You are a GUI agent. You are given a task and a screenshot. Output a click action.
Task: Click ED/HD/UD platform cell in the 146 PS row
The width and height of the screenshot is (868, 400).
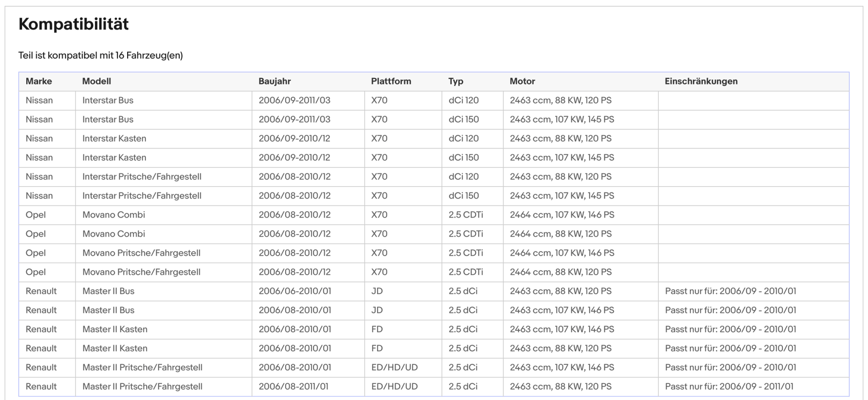[394, 367]
